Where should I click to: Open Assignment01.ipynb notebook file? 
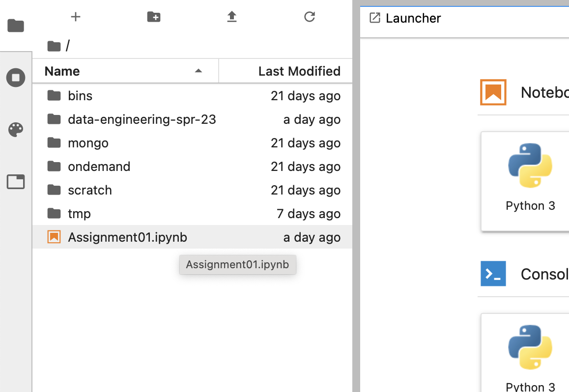tap(127, 237)
